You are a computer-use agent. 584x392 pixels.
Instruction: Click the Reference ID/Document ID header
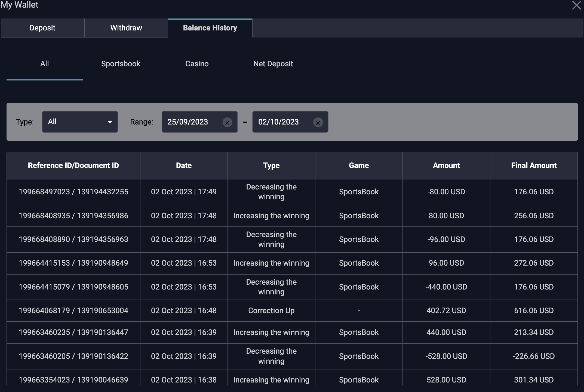coord(73,165)
